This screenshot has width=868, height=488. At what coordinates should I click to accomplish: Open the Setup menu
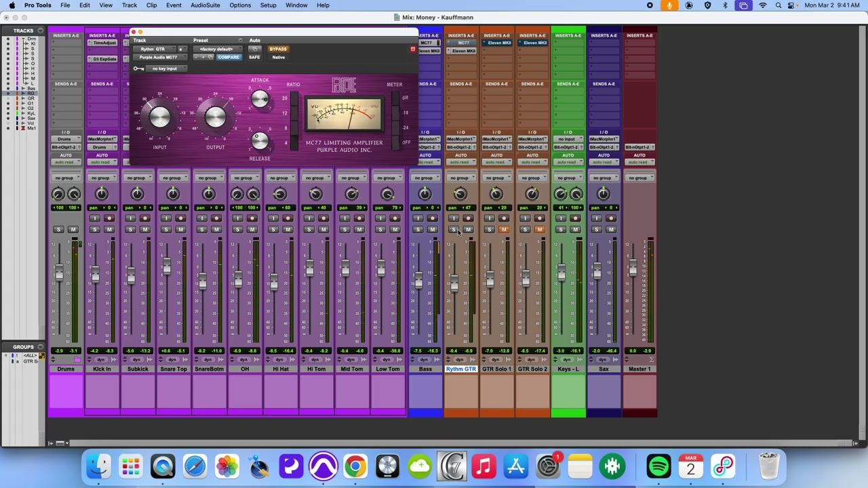(x=268, y=5)
